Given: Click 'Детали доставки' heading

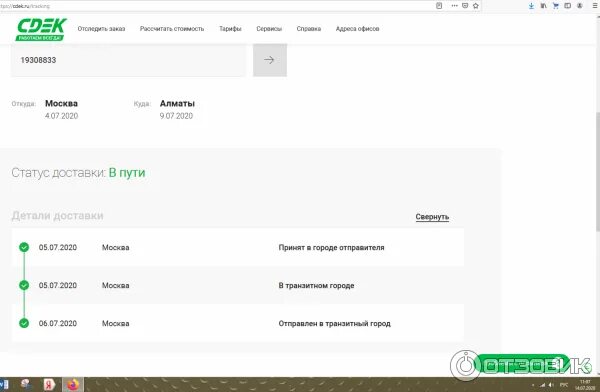Looking at the screenshot, I should [57, 216].
